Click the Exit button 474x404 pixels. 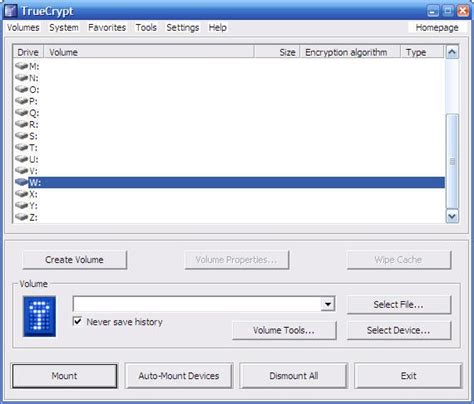tap(408, 376)
